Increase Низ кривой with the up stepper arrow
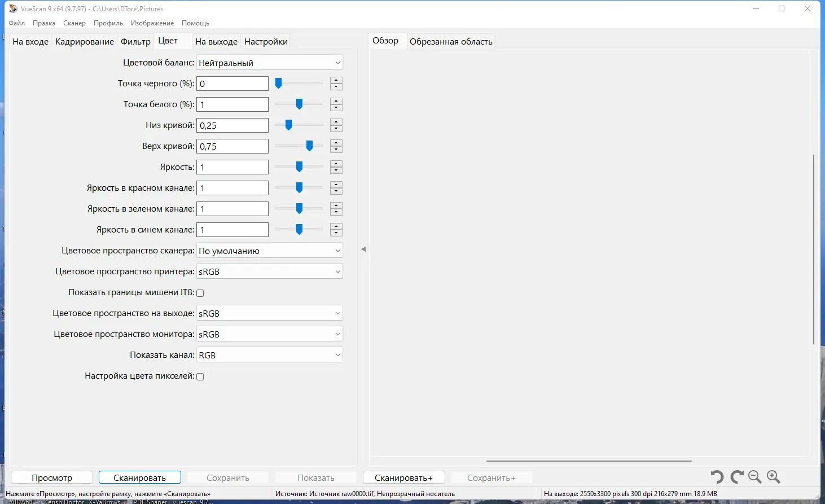This screenshot has width=825, height=504. click(336, 122)
